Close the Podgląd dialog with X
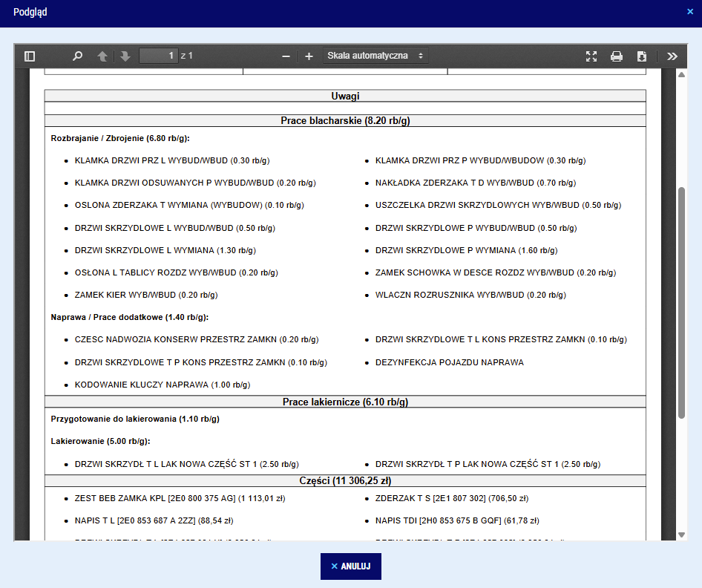The width and height of the screenshot is (702, 588). coord(690,12)
